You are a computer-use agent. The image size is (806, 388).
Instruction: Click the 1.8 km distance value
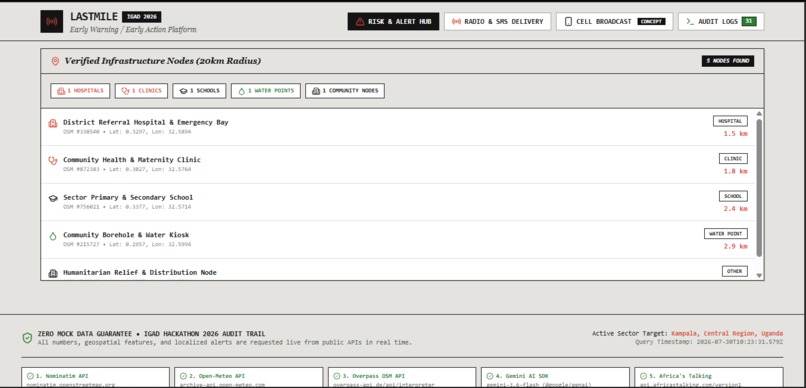point(736,171)
